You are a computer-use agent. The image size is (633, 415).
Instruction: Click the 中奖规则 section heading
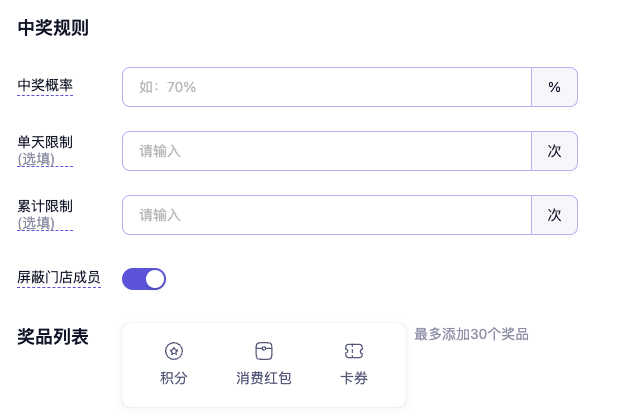tap(53, 28)
